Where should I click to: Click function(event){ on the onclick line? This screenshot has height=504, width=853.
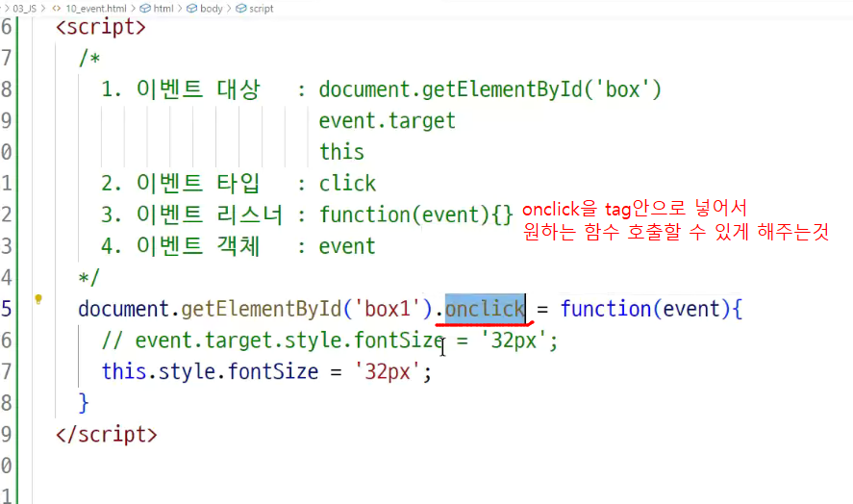tap(651, 309)
